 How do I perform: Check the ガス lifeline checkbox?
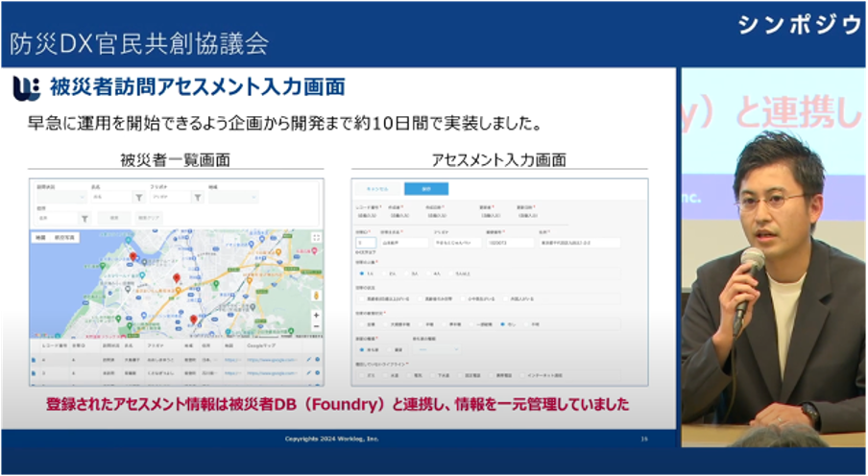[362, 375]
